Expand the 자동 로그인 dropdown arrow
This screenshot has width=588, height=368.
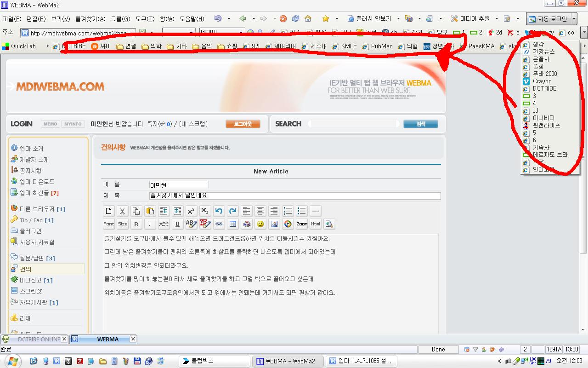tap(574, 19)
